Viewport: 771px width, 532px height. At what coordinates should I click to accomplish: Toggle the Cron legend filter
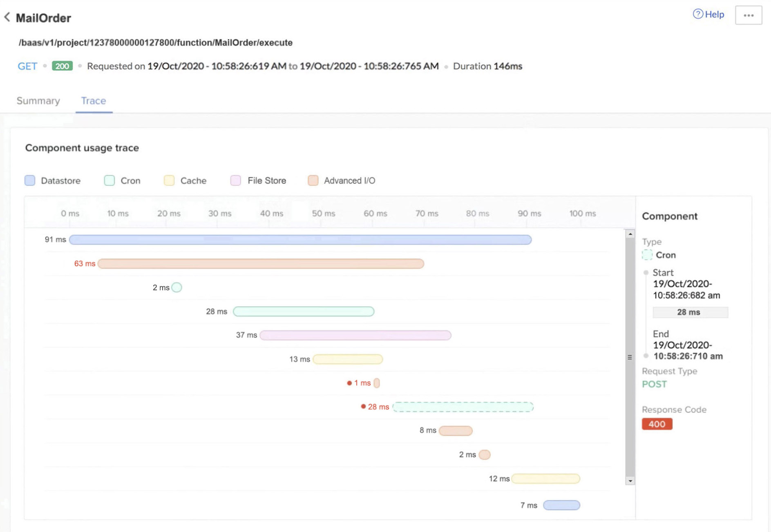pyautogui.click(x=110, y=180)
